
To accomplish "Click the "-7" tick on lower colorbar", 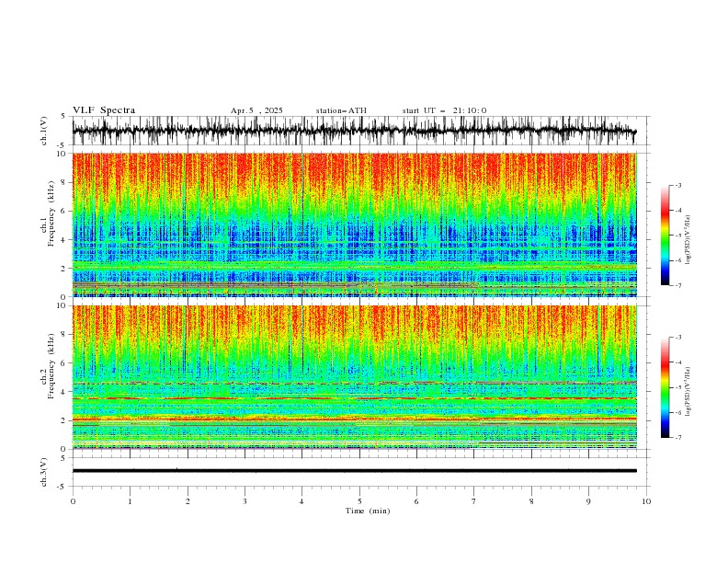I will pyautogui.click(x=677, y=437).
